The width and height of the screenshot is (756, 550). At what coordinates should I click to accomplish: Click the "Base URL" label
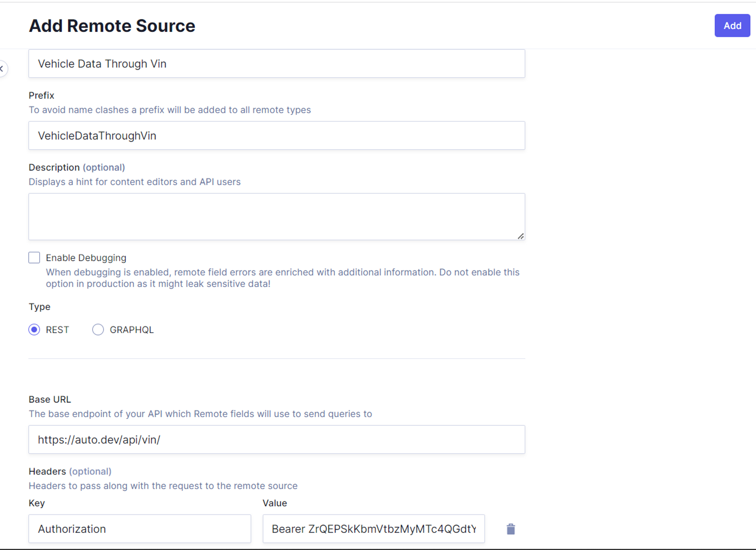click(50, 399)
